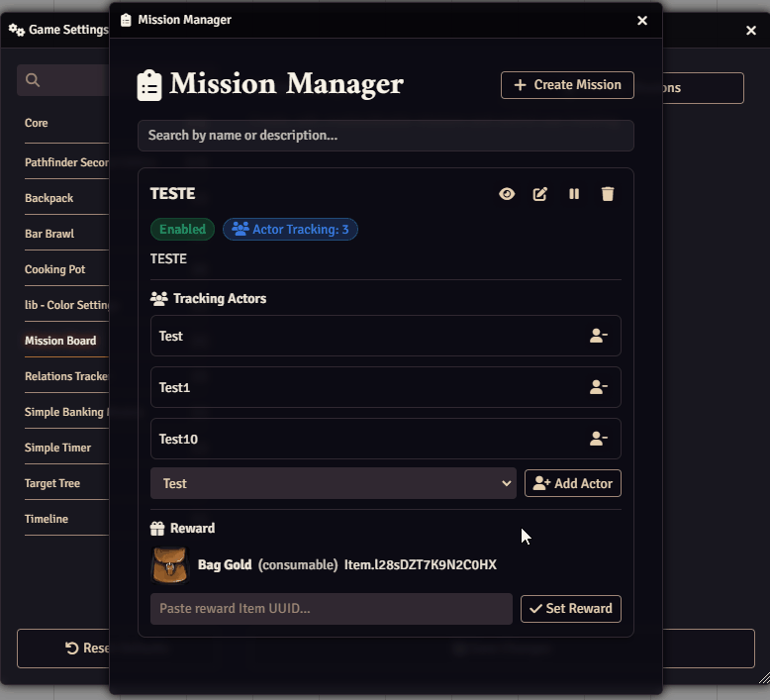
Task: View the TESTE mission with the eye icon
Action: coord(507,194)
